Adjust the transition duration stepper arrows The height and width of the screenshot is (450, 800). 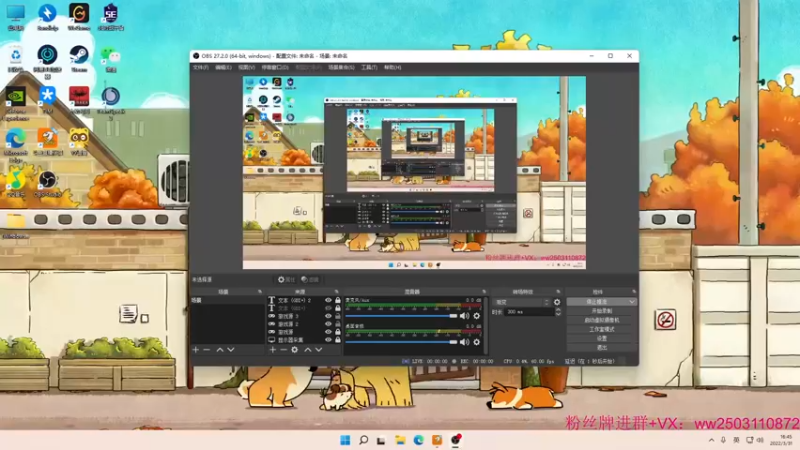558,312
